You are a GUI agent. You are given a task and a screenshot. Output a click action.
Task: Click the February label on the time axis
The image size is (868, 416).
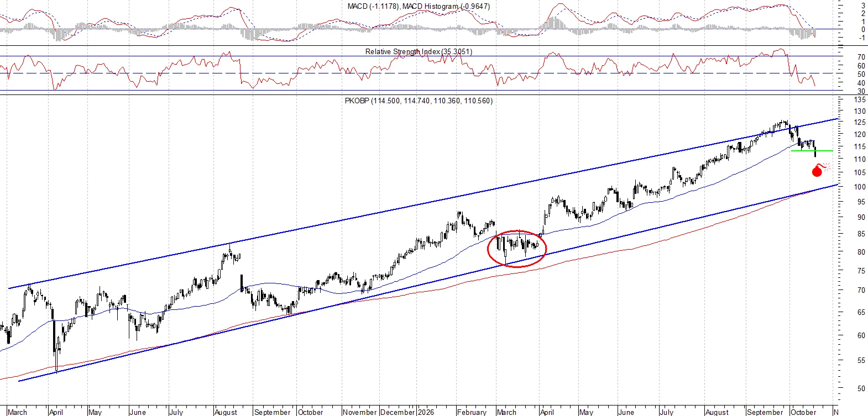coord(472,412)
